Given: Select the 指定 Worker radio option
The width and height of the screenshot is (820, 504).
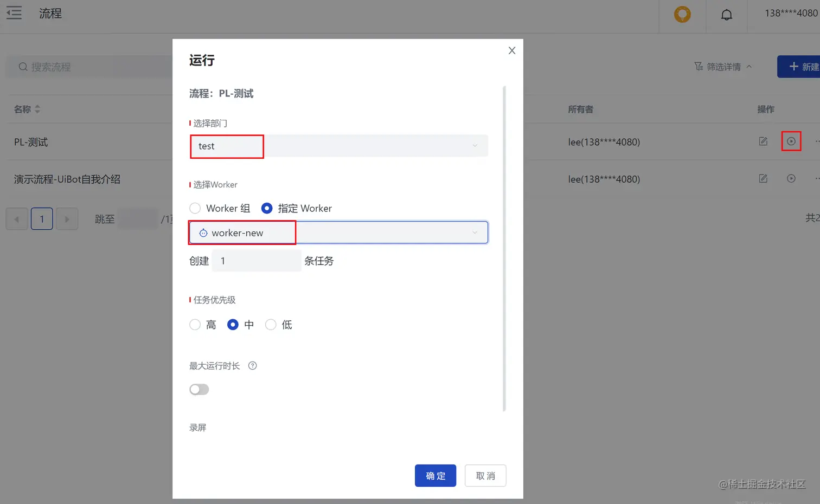Looking at the screenshot, I should 267,208.
